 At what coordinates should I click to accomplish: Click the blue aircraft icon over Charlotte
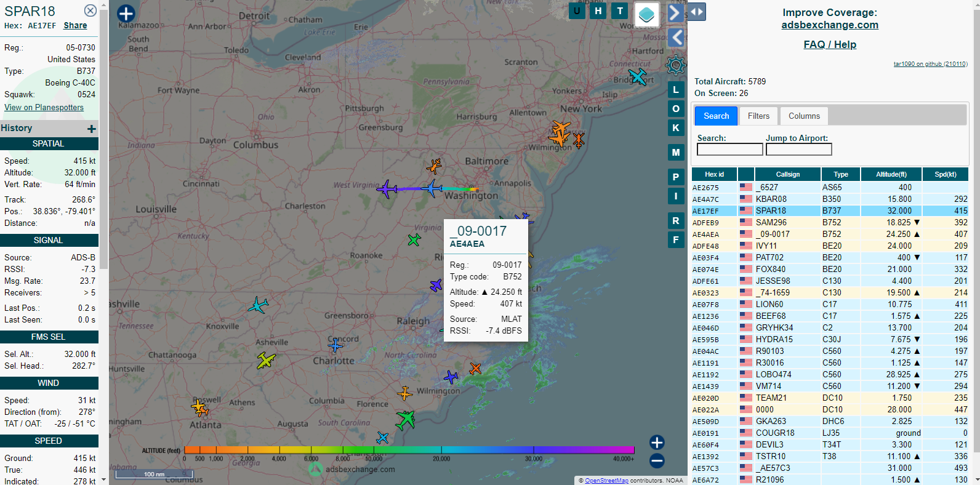(335, 345)
